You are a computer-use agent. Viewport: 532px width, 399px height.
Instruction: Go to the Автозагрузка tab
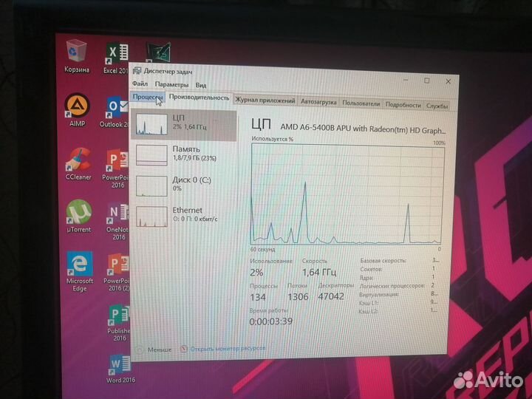[x=318, y=102]
